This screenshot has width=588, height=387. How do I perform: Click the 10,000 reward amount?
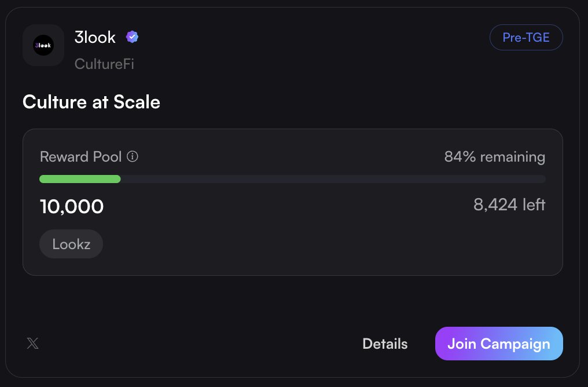(72, 206)
